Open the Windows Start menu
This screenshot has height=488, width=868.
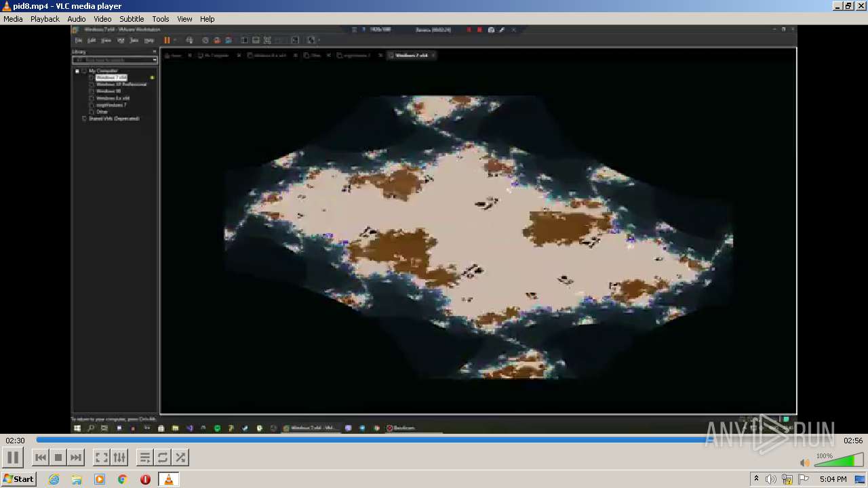point(19,479)
